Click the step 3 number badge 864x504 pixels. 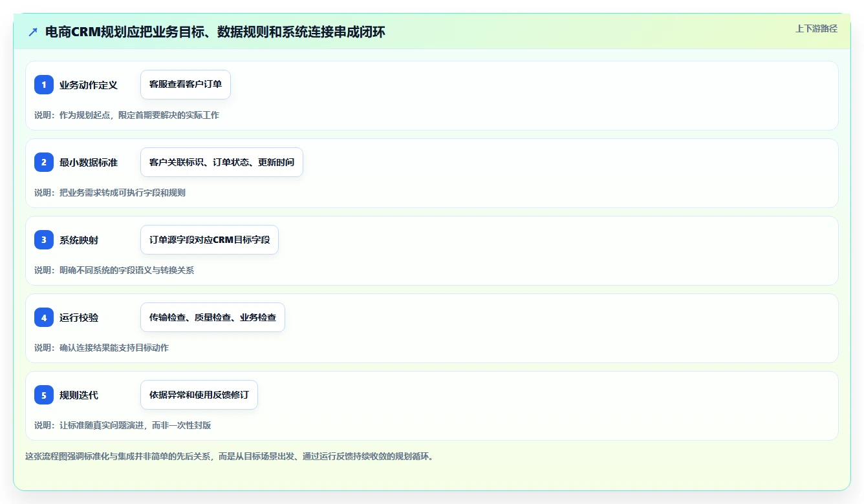pos(44,240)
